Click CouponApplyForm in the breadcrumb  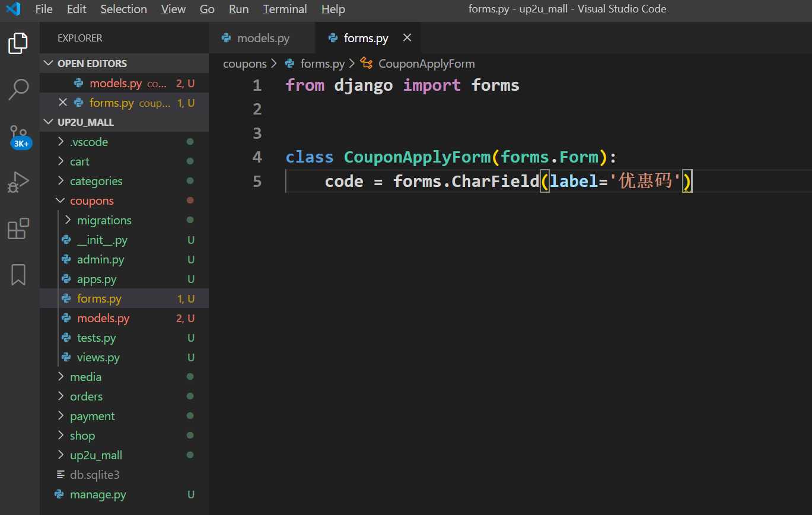click(x=426, y=63)
